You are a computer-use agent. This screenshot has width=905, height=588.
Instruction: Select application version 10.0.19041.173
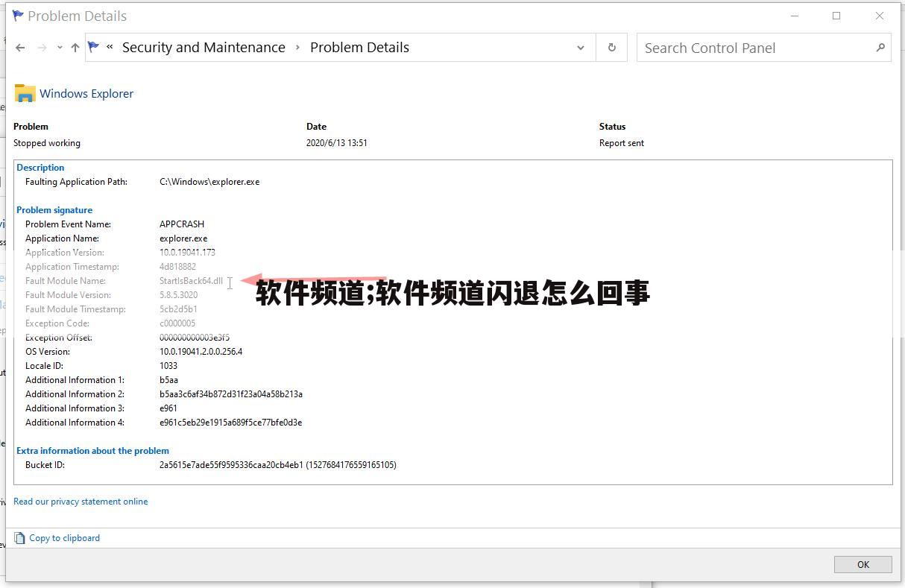pyautogui.click(x=187, y=253)
